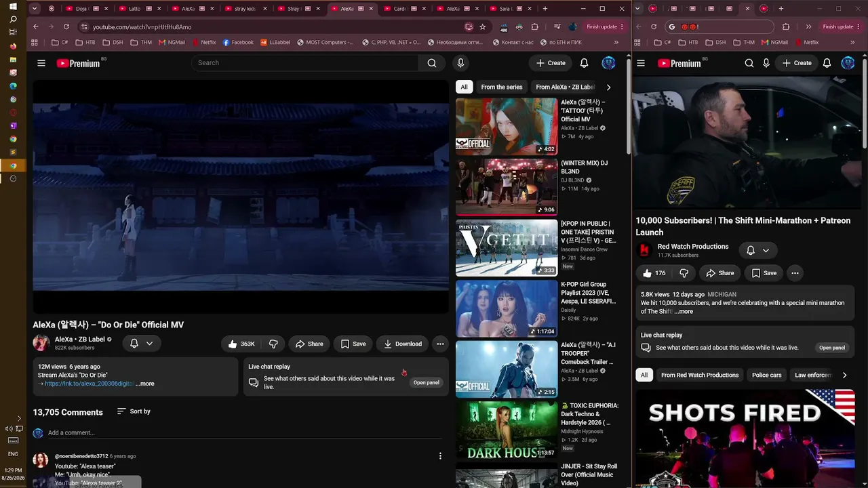
Task: Expand video description with more link
Action: 145,384
